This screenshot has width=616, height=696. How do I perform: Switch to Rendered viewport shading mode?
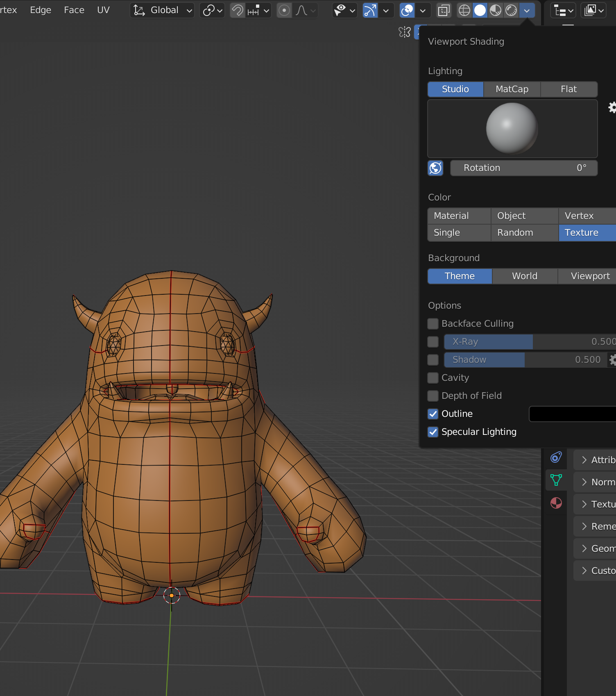pyautogui.click(x=511, y=10)
